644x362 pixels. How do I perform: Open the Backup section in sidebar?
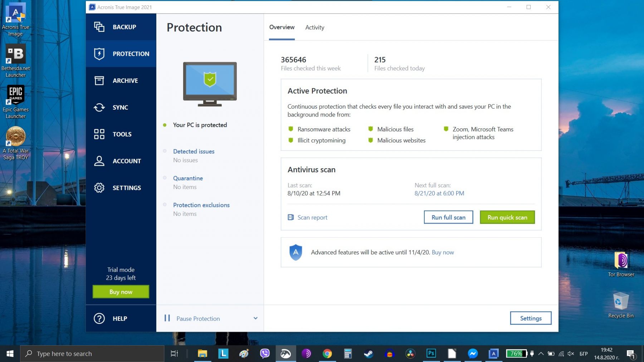click(121, 27)
